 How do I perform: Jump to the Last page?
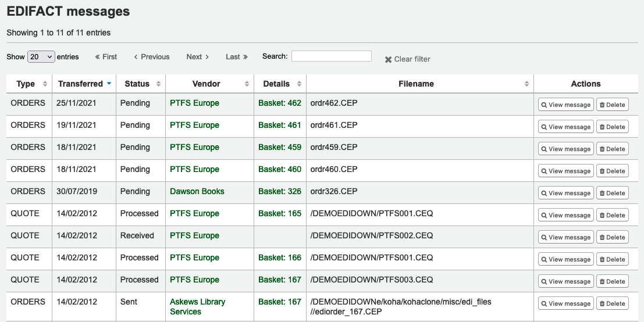237,57
